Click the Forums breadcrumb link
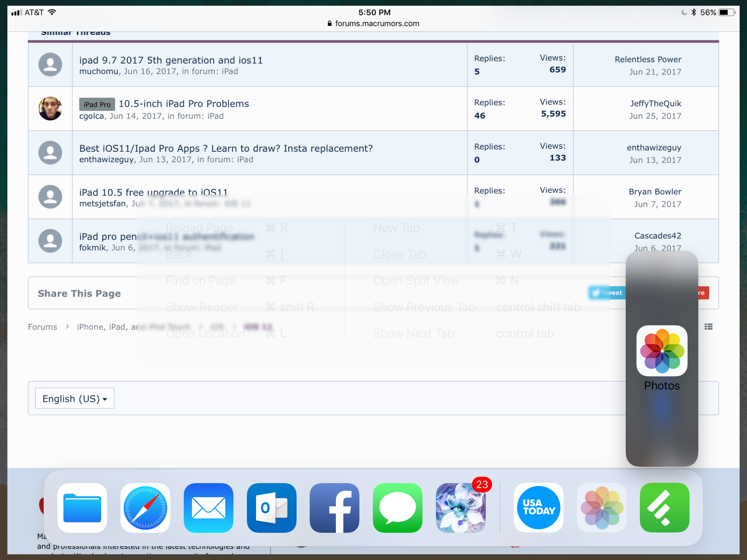 point(43,327)
